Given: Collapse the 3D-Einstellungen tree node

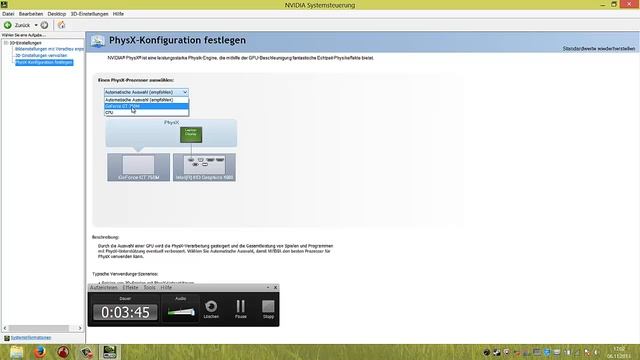Looking at the screenshot, I should [x=6, y=43].
